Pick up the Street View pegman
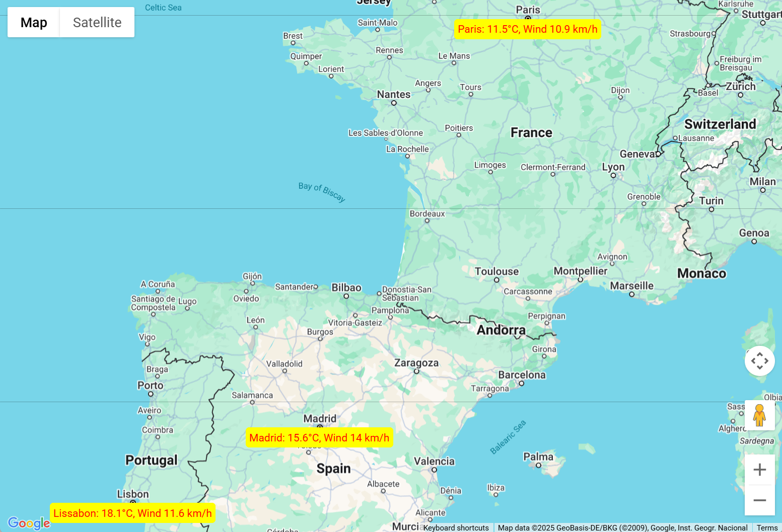This screenshot has width=782, height=532. (759, 415)
